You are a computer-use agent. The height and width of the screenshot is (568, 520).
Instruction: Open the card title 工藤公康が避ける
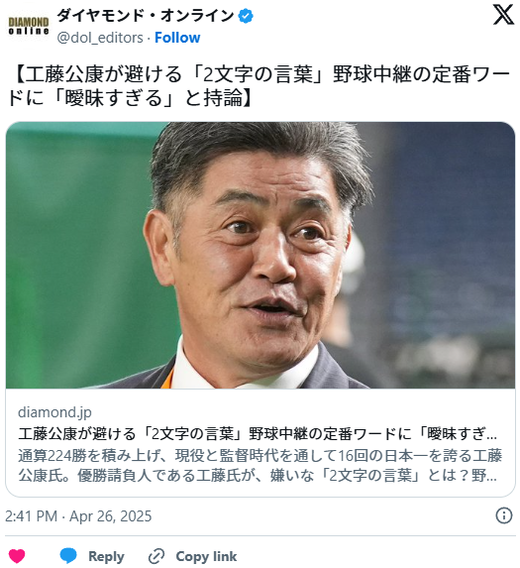pyautogui.click(x=257, y=434)
